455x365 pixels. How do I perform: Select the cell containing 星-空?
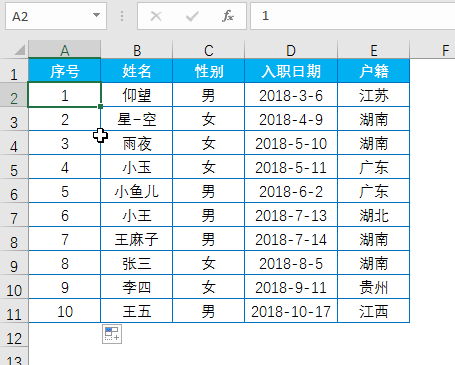137,119
